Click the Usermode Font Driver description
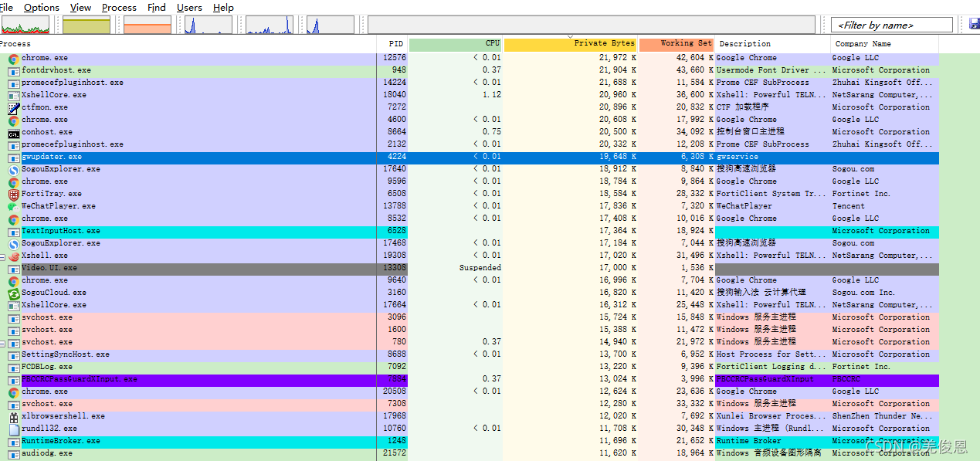The width and height of the screenshot is (980, 461). 772,70
